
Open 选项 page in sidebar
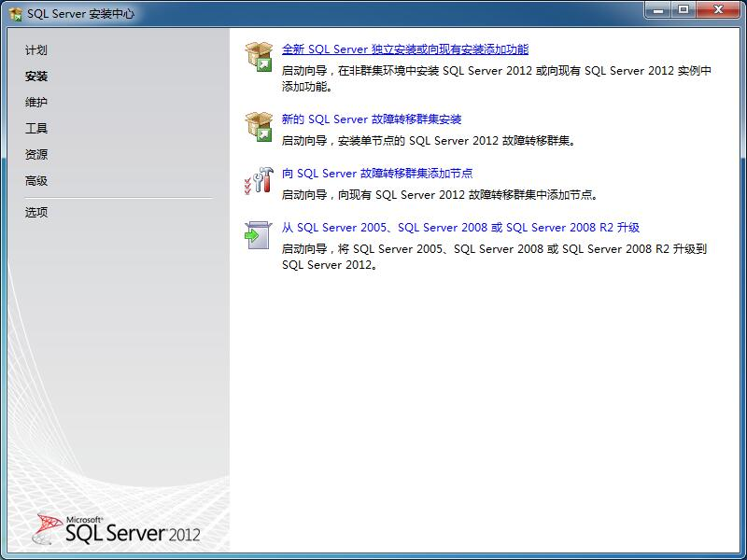pyautogui.click(x=36, y=212)
